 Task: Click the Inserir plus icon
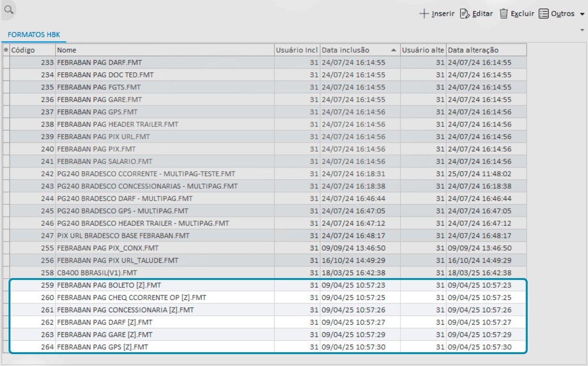424,14
